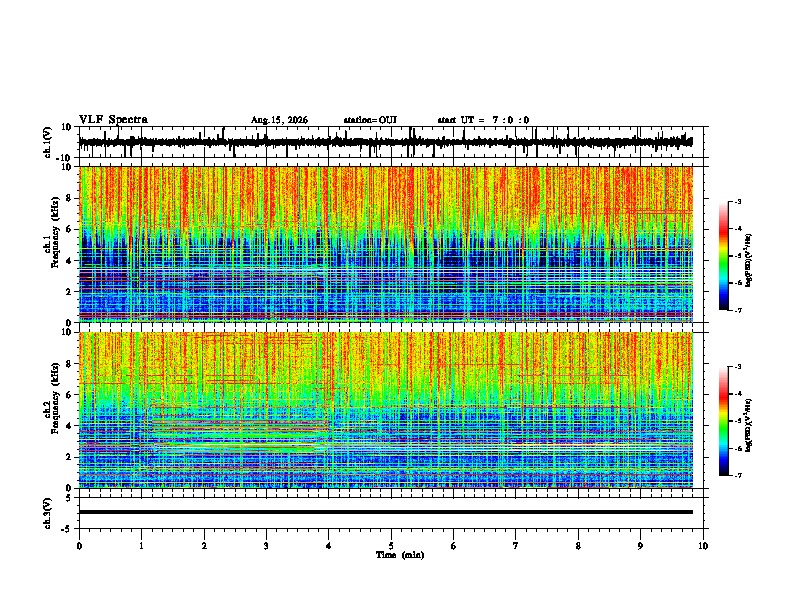The image size is (792, 612).
Task: Click the time axis tick label "2"
Action: 204,546
